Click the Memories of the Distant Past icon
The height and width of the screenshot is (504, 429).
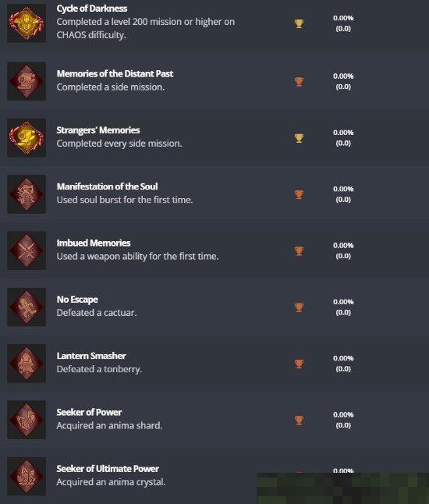click(27, 81)
